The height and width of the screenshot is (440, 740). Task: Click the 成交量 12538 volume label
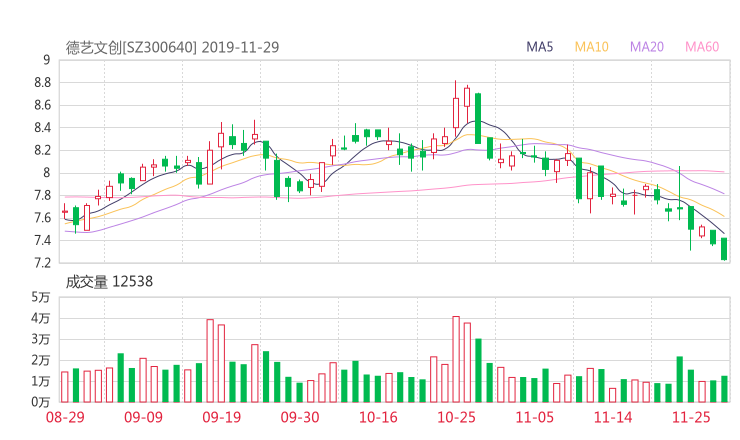pyautogui.click(x=109, y=282)
